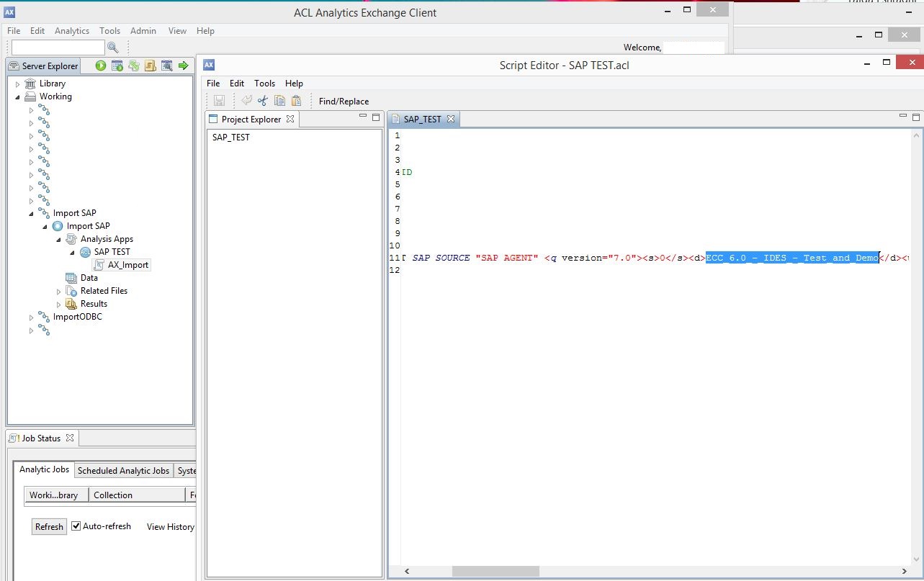Screen dimensions: 924x581
Task: Click the search input field in main toolbar
Action: pos(58,48)
